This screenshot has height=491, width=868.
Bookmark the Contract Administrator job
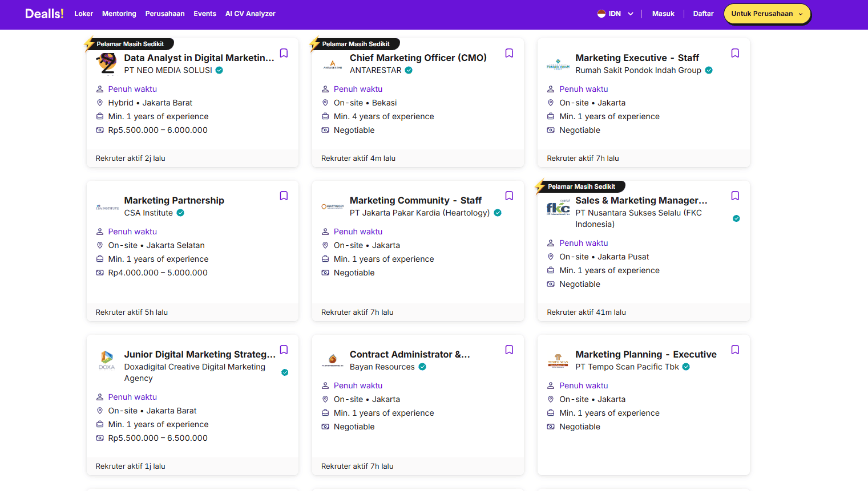[509, 350]
